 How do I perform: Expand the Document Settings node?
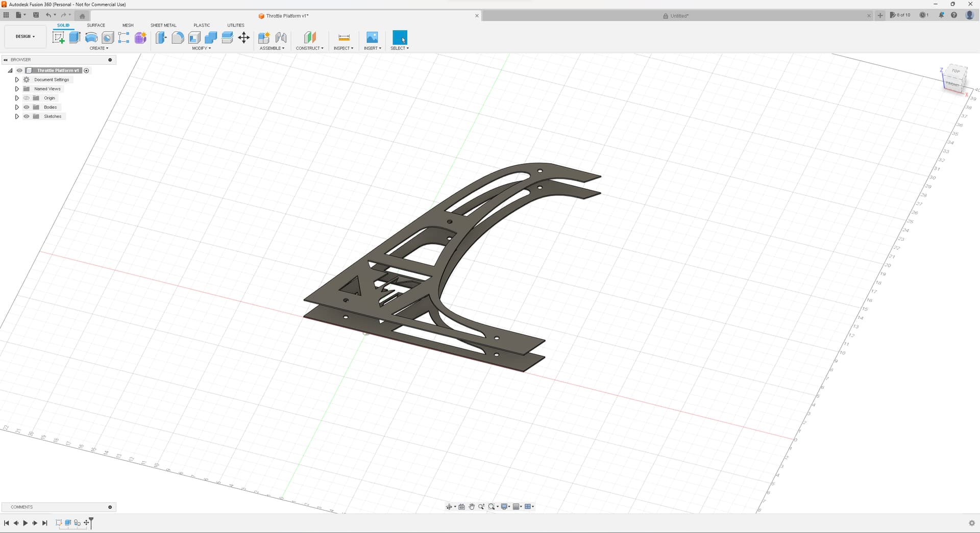pos(17,80)
